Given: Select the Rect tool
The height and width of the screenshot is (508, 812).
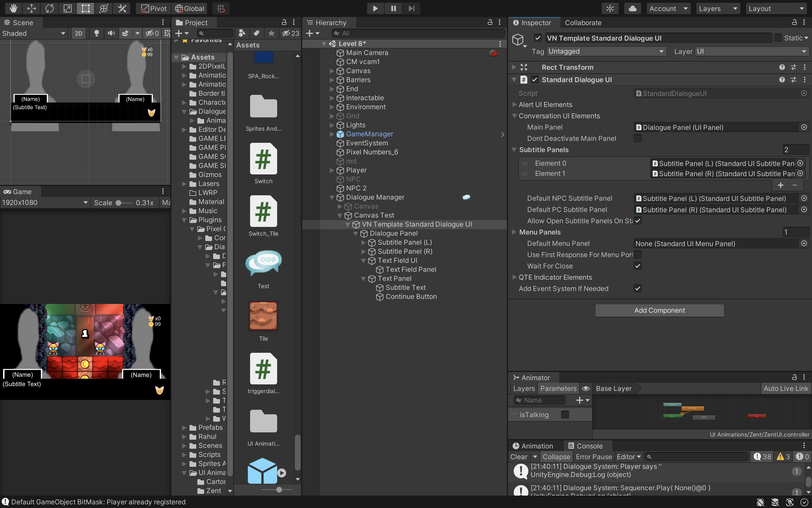Looking at the screenshot, I should [x=85, y=8].
